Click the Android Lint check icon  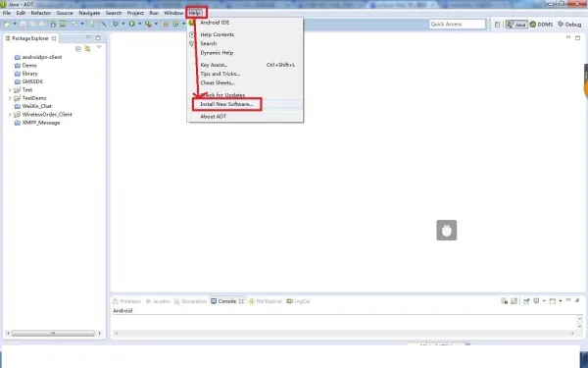(x=74, y=24)
